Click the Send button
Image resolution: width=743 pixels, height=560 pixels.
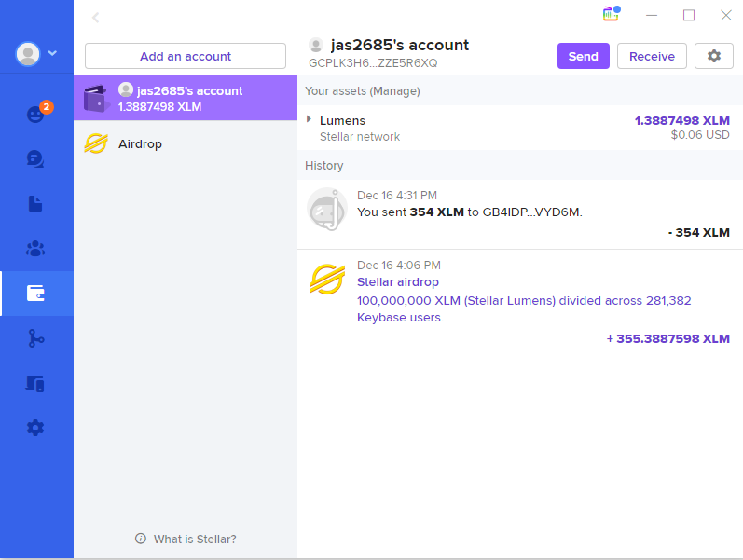584,56
